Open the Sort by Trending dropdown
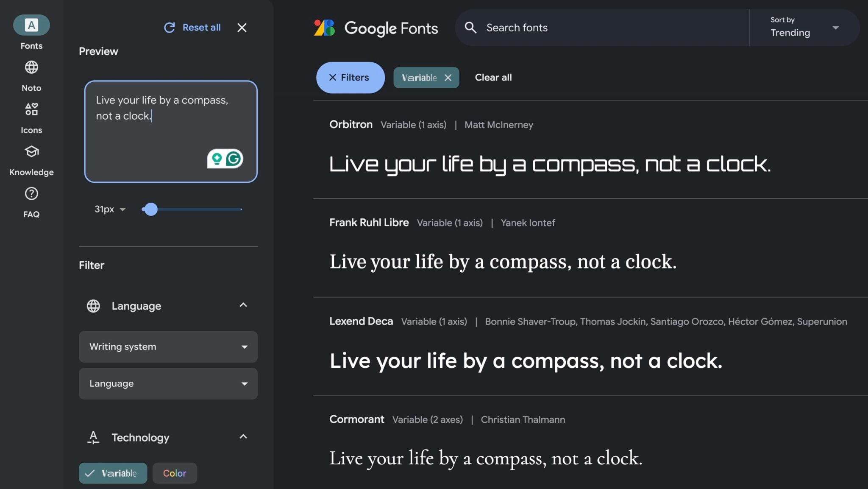This screenshot has height=489, width=868. (x=804, y=28)
